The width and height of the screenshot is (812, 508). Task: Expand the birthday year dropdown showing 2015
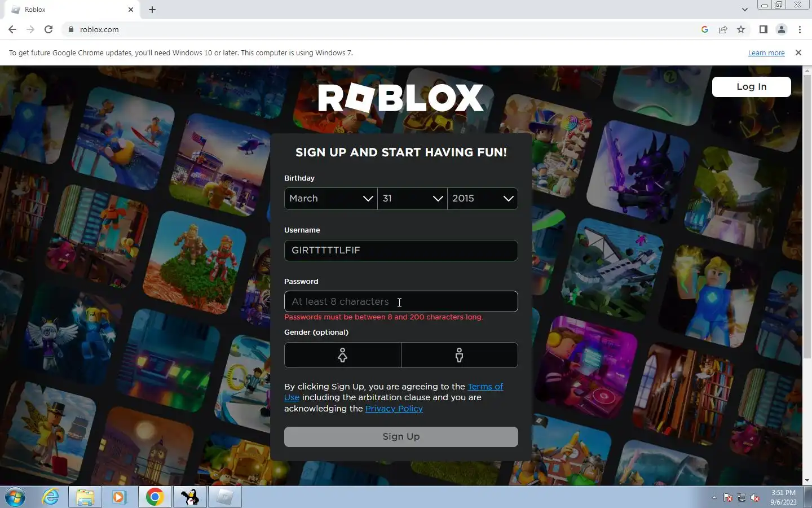[483, 199]
